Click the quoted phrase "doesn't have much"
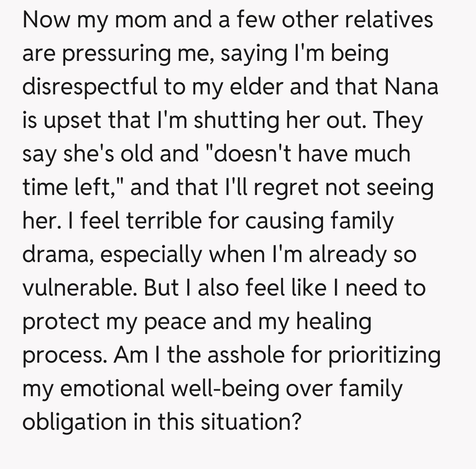Viewport: 476px width, 469px height. [307, 154]
